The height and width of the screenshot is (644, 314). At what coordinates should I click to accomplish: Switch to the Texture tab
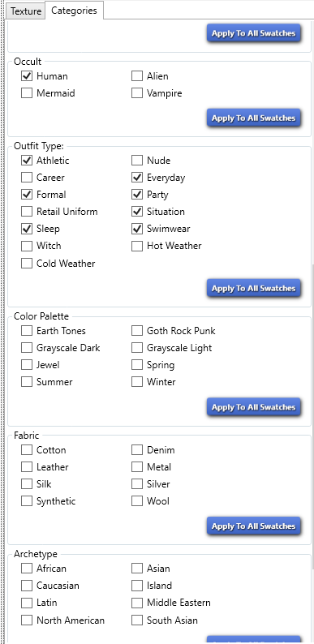tap(26, 11)
